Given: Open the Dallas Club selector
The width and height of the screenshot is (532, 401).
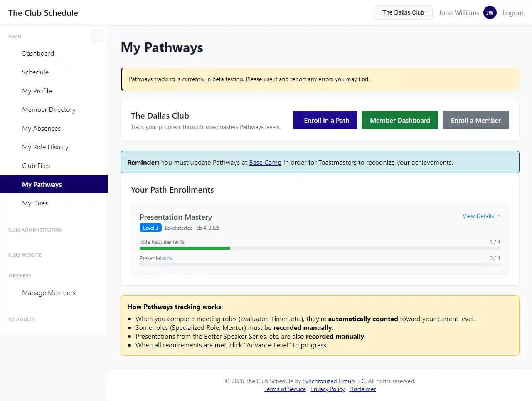Looking at the screenshot, I should click(x=403, y=12).
